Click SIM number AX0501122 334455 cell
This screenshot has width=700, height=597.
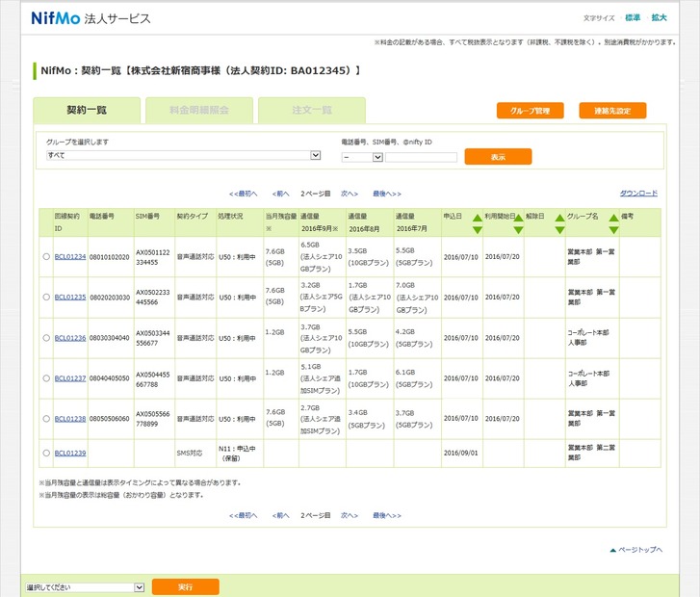pyautogui.click(x=154, y=257)
